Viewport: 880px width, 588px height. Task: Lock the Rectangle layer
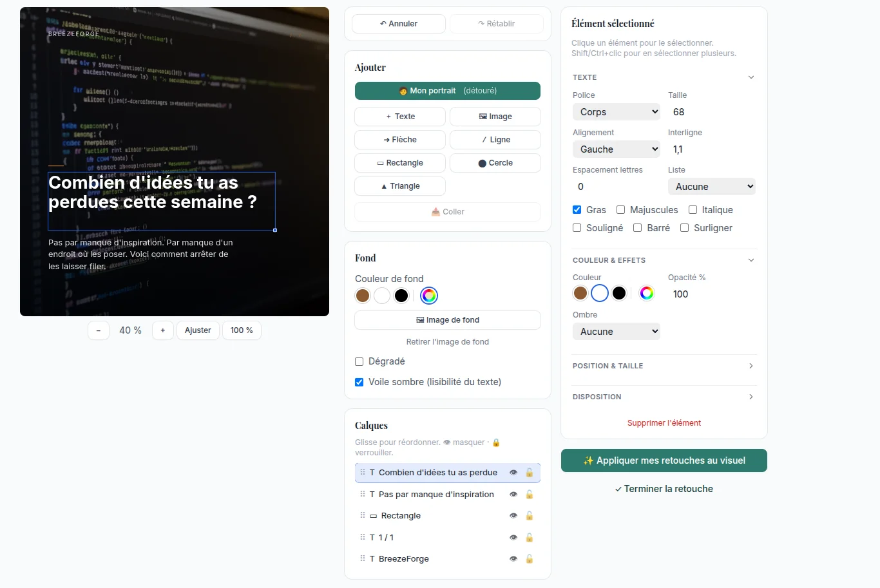[530, 516]
